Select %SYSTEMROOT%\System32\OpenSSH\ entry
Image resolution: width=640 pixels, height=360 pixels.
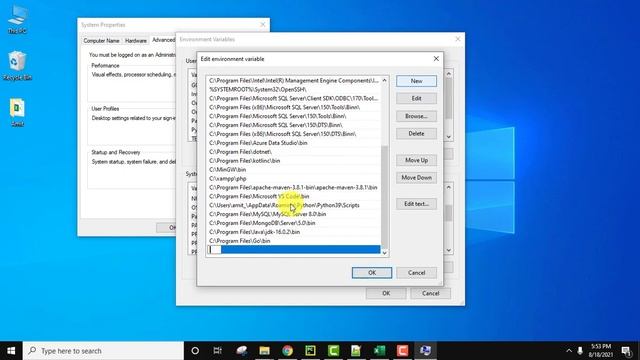(x=294, y=89)
